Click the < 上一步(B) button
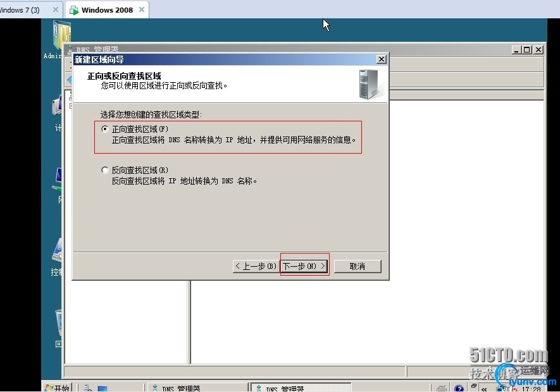This screenshot has height=392, width=560. pos(256,266)
